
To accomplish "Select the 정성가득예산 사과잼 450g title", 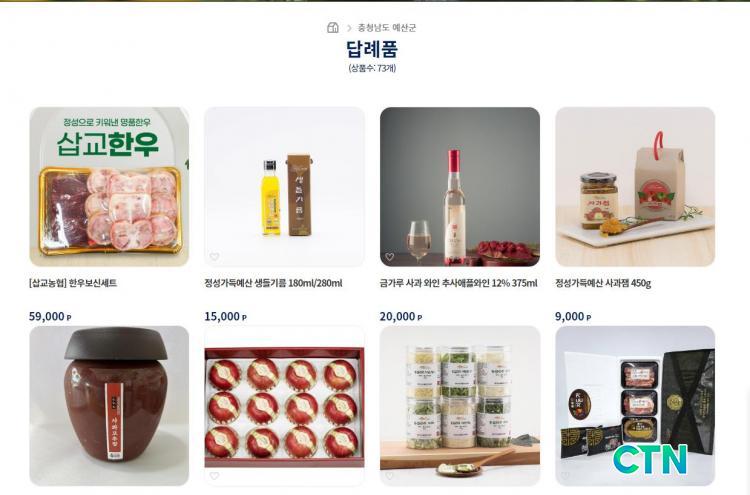I will 603,283.
